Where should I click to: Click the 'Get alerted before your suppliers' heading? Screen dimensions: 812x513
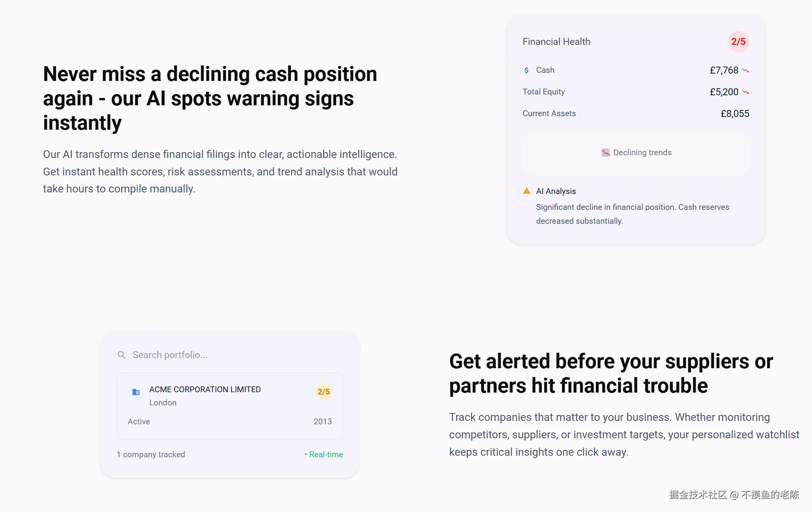pyautogui.click(x=611, y=373)
